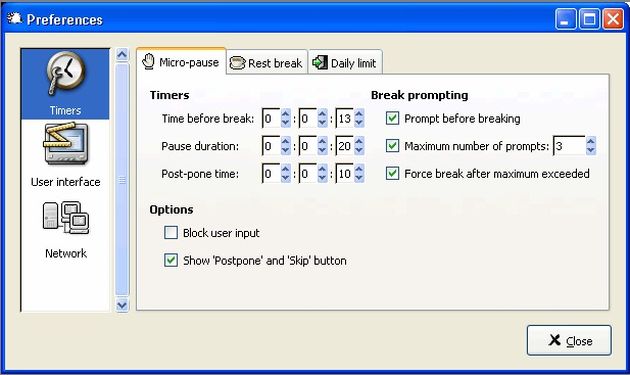630x375 pixels.
Task: Enable the Block user input checkbox
Action: [171, 232]
